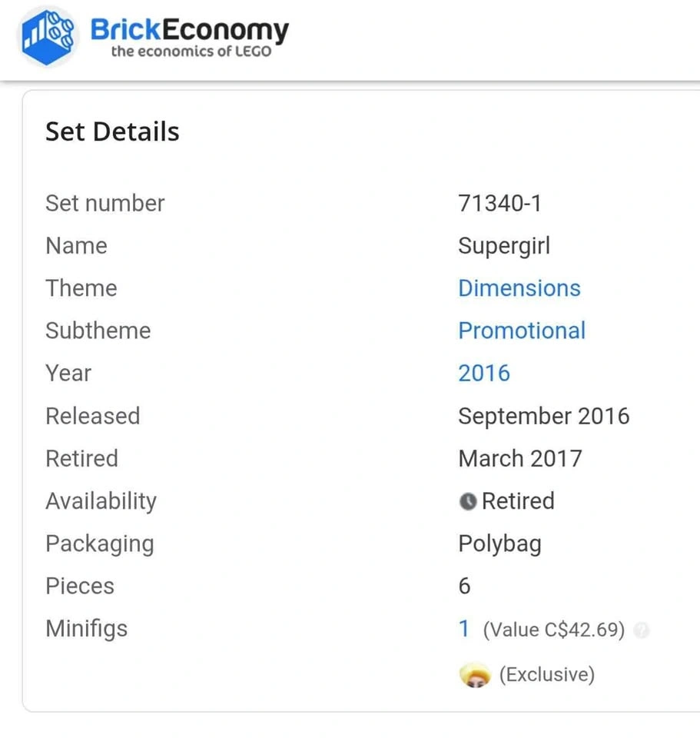Click the minifig value C$42.69 text
The width and height of the screenshot is (700, 738).
point(553,630)
